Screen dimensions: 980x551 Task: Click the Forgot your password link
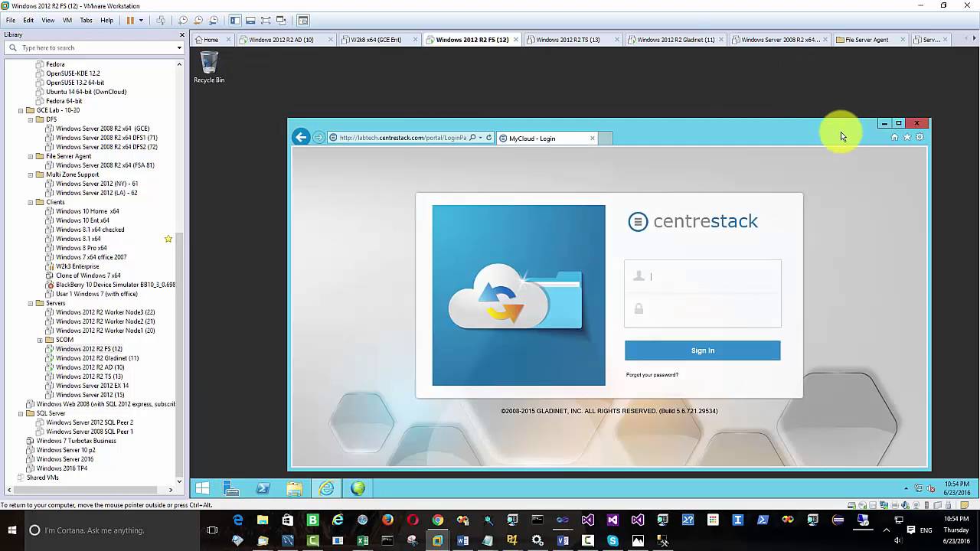(x=652, y=375)
